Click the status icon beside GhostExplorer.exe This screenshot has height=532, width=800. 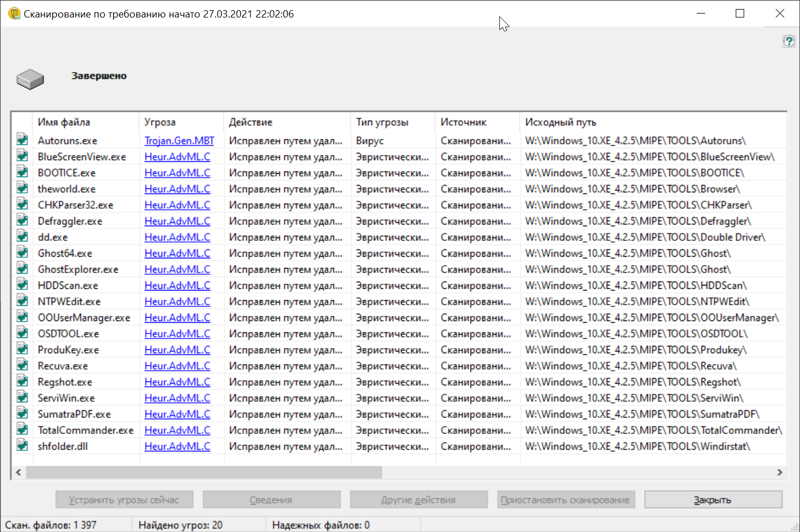22,267
